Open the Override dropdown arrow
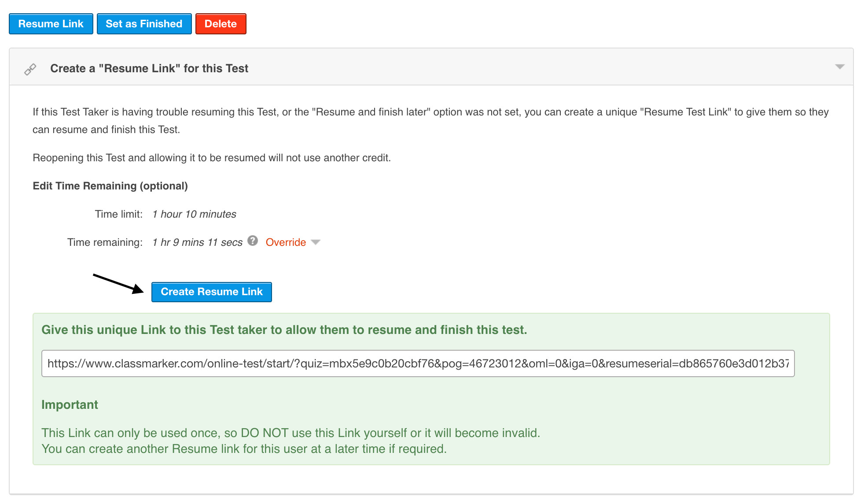The image size is (868, 504). (x=316, y=242)
